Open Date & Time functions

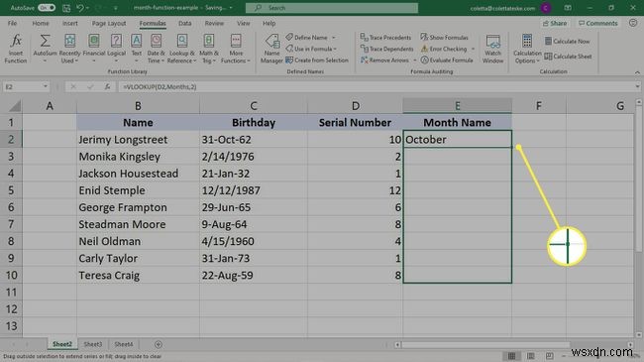(156, 49)
